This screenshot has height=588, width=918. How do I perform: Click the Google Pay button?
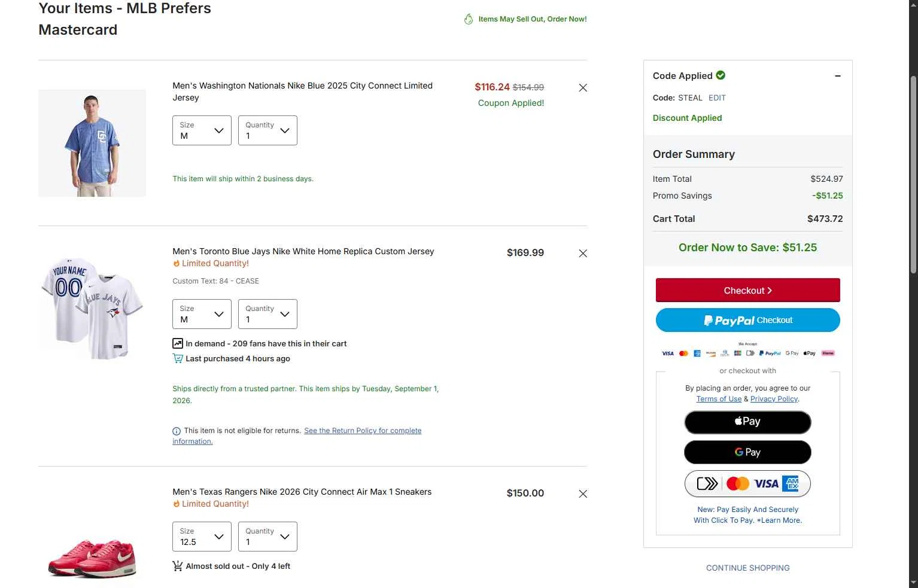click(747, 452)
